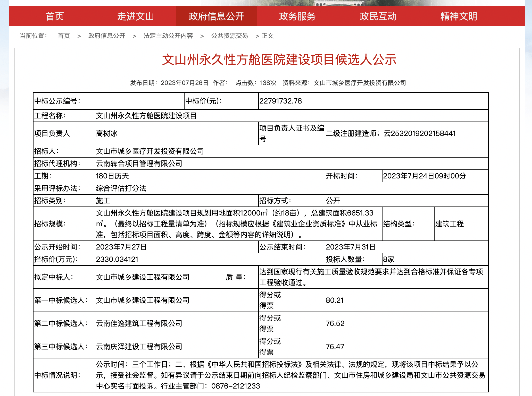Open the 法定主动公开内容 breadcrumb link
Image resolution: width=532 pixels, height=396 pixels.
click(168, 36)
